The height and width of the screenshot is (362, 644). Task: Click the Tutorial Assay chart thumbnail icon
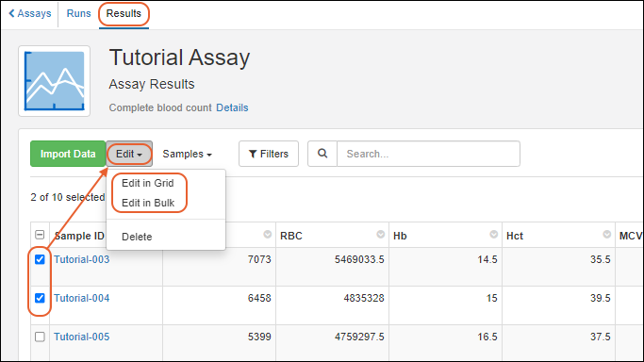click(x=54, y=81)
